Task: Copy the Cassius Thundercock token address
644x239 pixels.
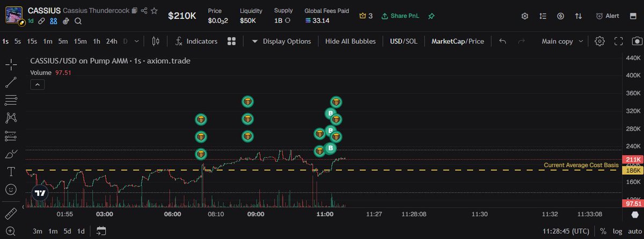Action: point(134,11)
